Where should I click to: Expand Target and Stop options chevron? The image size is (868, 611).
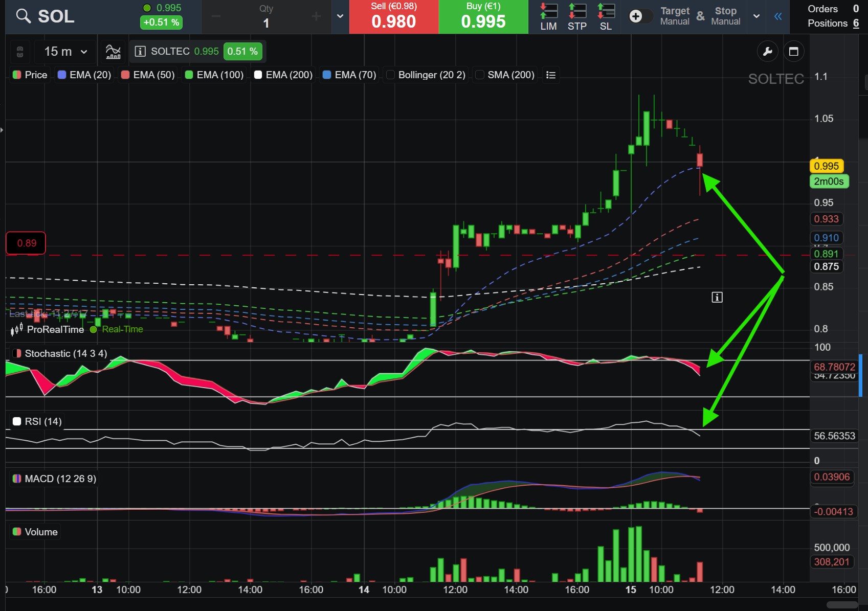[x=756, y=16]
